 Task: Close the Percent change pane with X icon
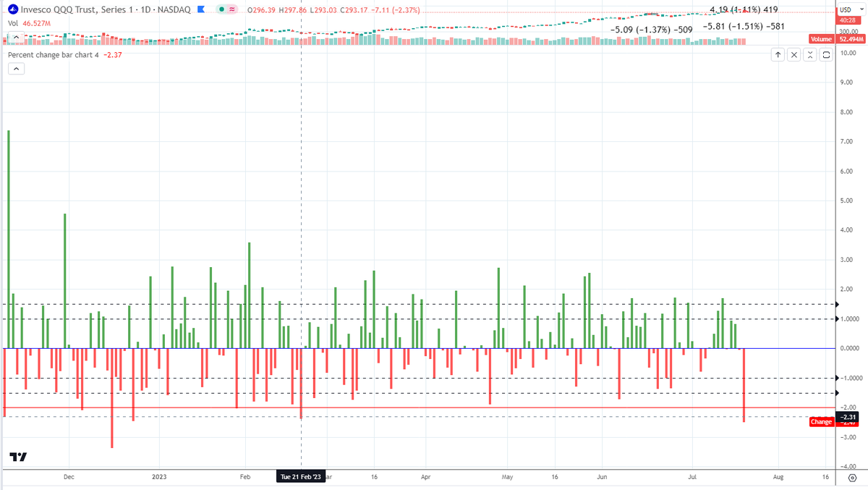coord(793,54)
